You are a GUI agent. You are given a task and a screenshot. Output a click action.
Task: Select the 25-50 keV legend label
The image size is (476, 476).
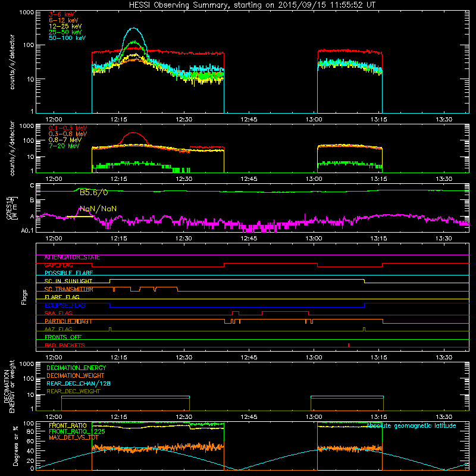[65, 32]
